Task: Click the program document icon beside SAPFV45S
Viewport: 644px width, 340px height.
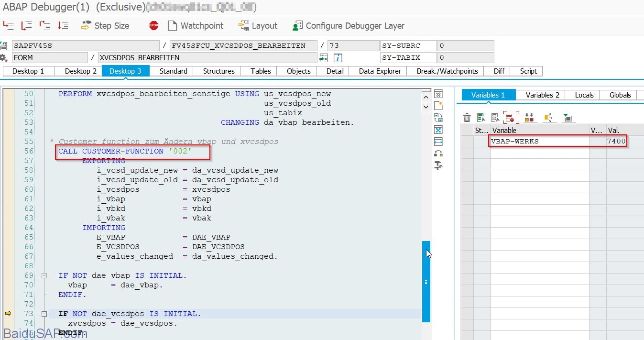Action: coord(4,46)
